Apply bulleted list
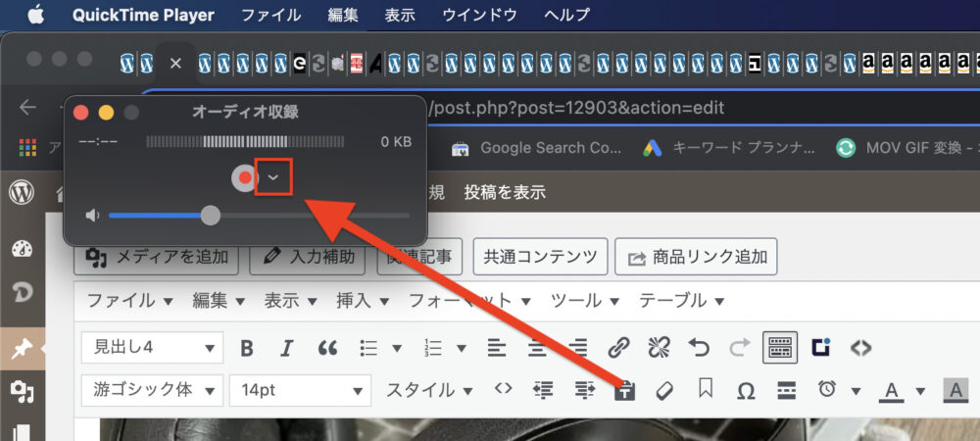 [x=370, y=347]
